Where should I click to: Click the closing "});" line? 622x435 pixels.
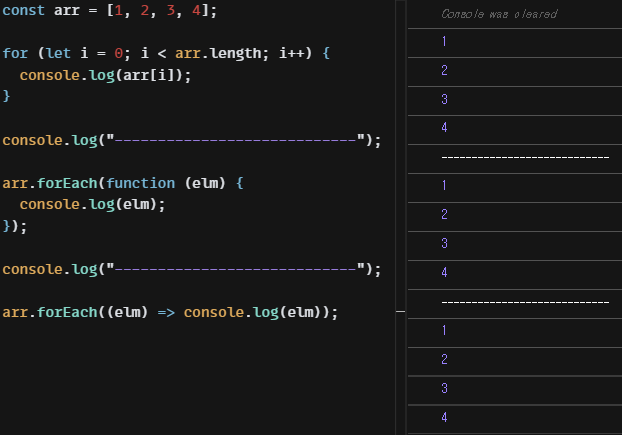coord(15,226)
